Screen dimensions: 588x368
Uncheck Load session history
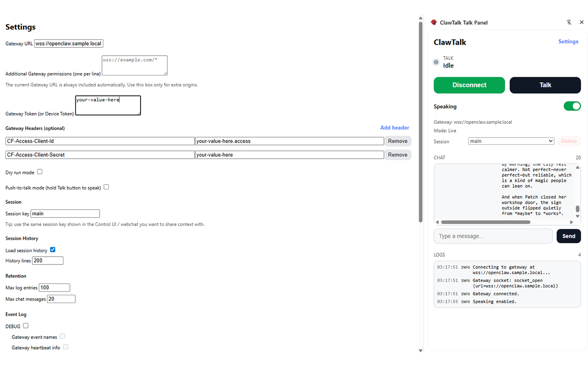point(52,250)
